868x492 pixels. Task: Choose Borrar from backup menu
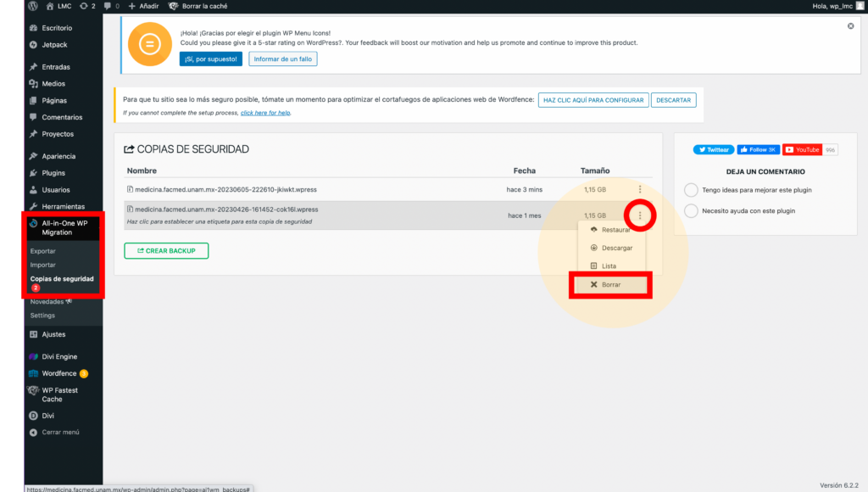pos(611,285)
